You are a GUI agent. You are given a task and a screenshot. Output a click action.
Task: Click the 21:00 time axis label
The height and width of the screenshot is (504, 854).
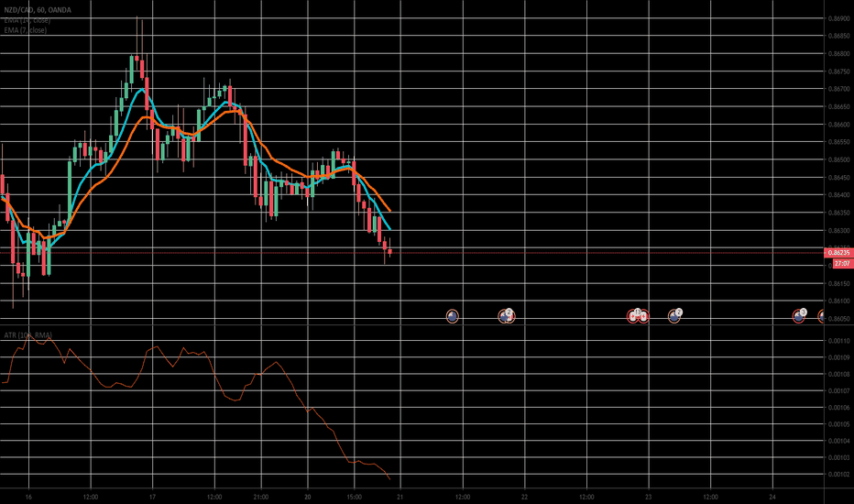(261, 497)
